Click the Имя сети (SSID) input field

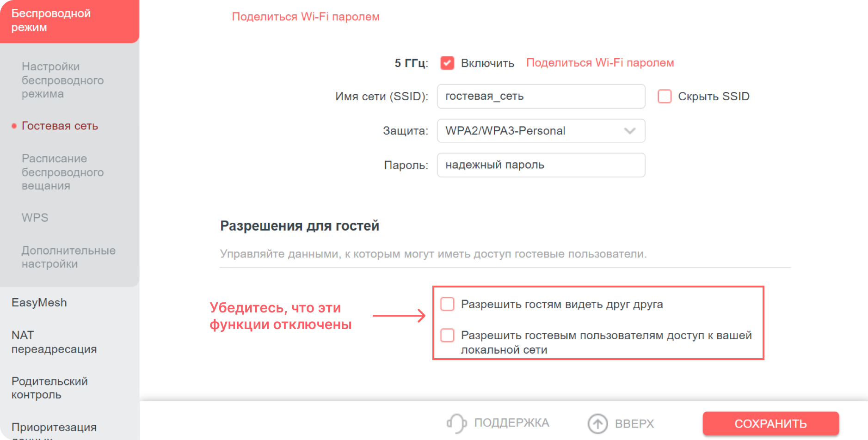tap(541, 96)
